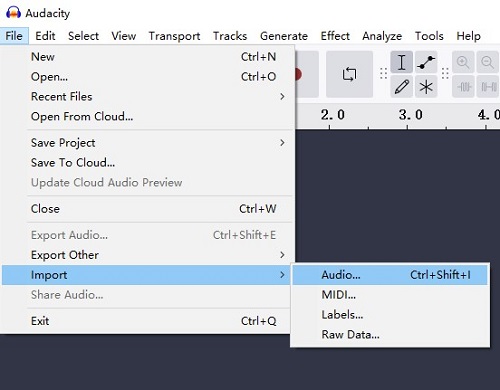Click the toolbar grip before the tools palette

(383, 74)
